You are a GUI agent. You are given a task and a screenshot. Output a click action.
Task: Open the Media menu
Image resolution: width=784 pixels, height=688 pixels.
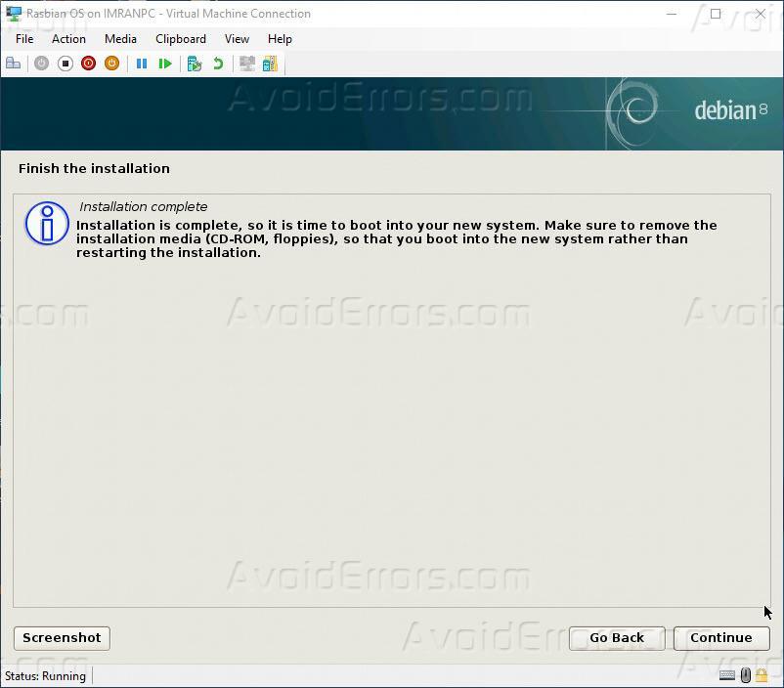pyautogui.click(x=120, y=39)
